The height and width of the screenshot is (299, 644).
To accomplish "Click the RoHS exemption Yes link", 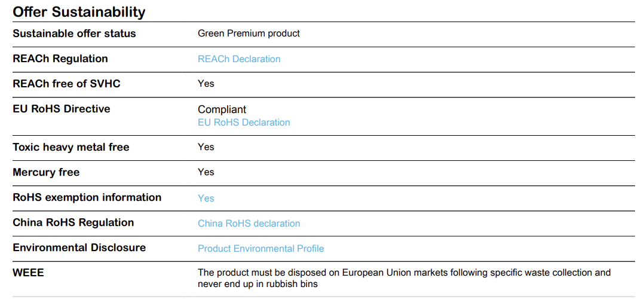I will tap(206, 198).
